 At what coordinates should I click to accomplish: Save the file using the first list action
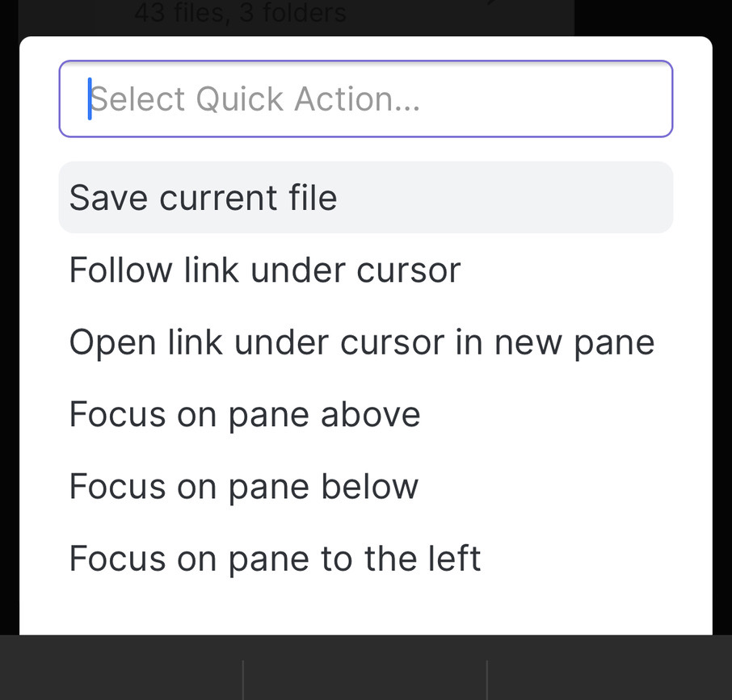365,198
